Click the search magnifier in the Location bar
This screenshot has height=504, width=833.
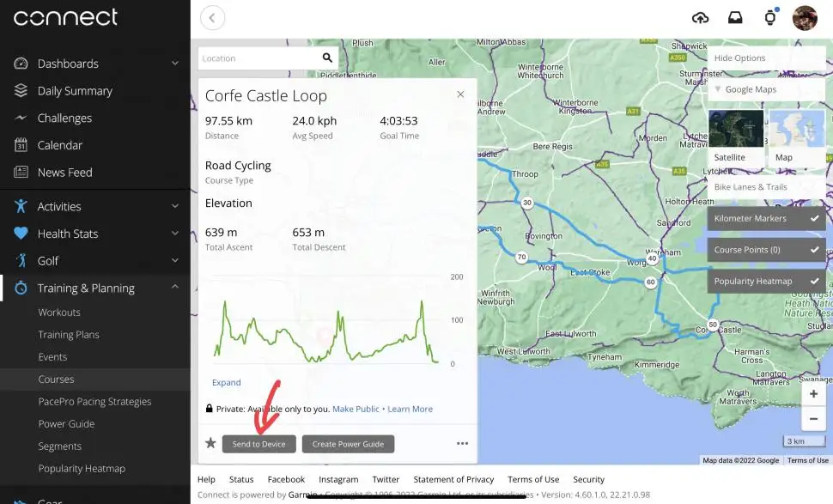(x=326, y=58)
